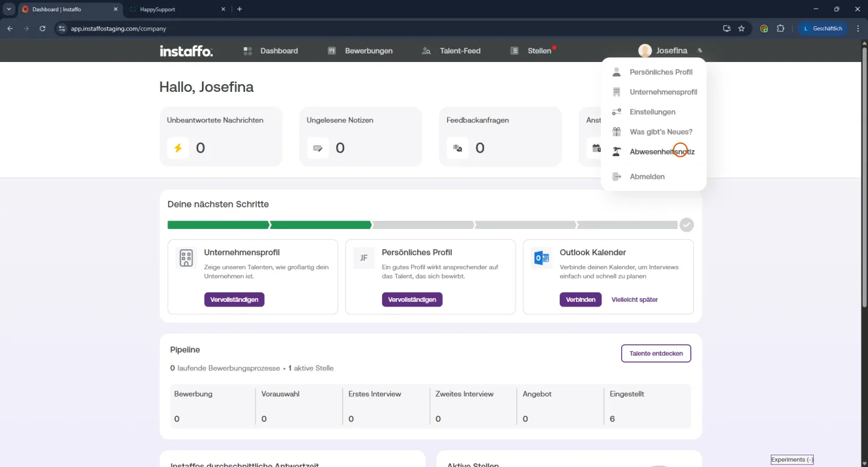Viewport: 868px width, 467px height.
Task: Open a new browser tab
Action: pos(240,9)
